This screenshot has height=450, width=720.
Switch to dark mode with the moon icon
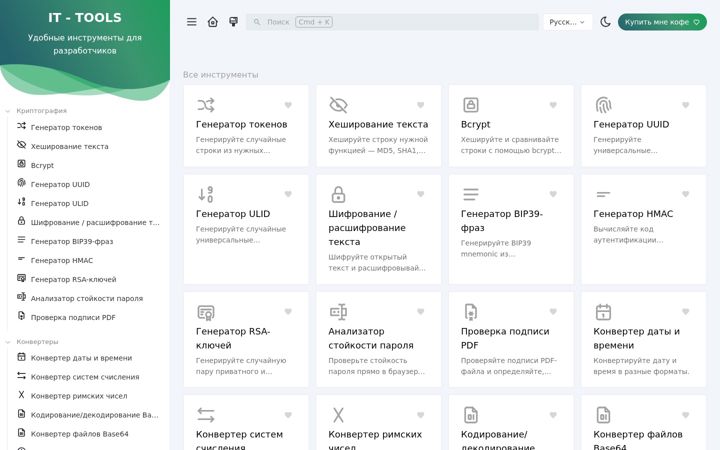[605, 22]
